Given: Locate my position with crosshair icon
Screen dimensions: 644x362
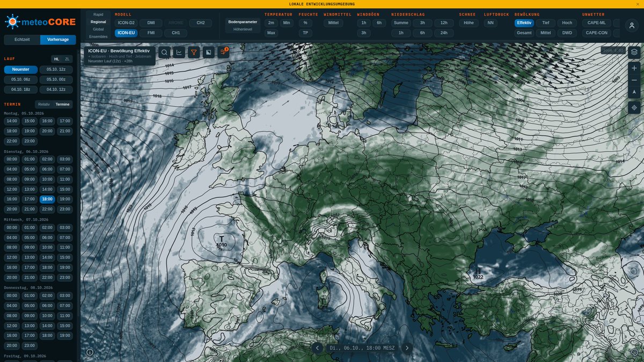Looking at the screenshot, I should pyautogui.click(x=634, y=108).
